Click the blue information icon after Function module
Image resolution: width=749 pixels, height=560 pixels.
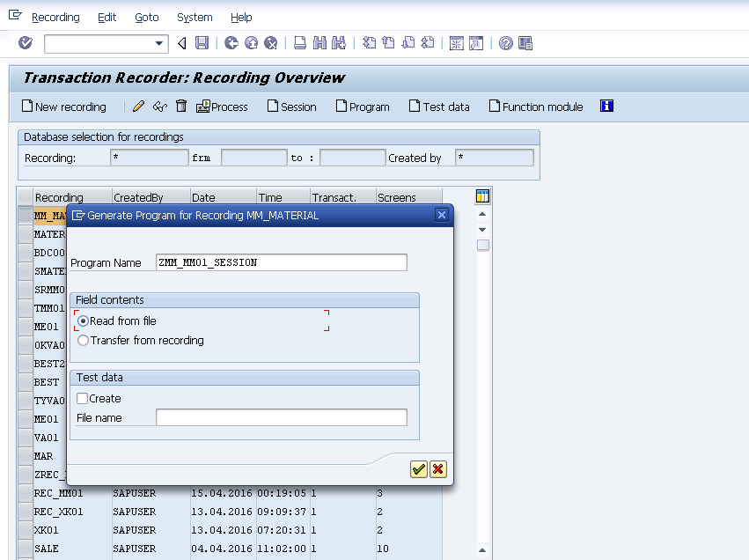605,107
